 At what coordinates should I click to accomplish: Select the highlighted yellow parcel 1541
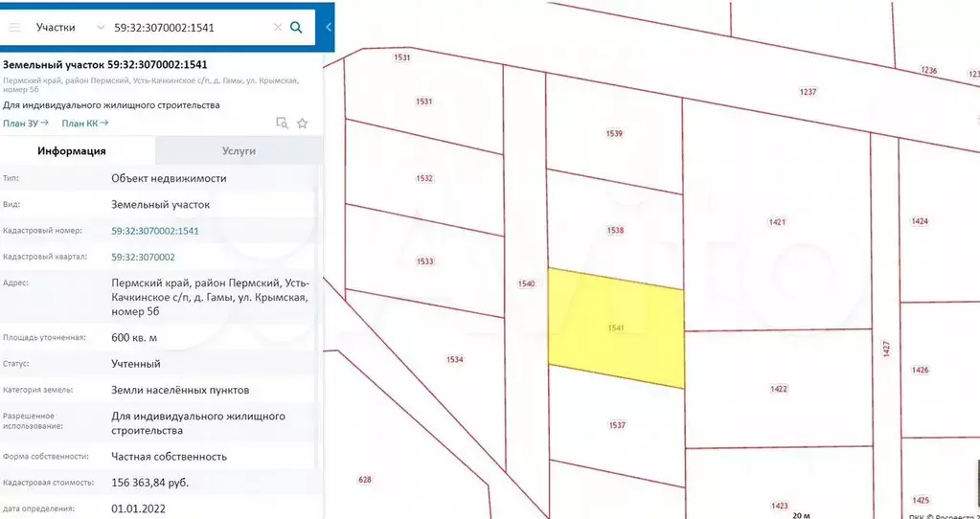[x=616, y=327]
